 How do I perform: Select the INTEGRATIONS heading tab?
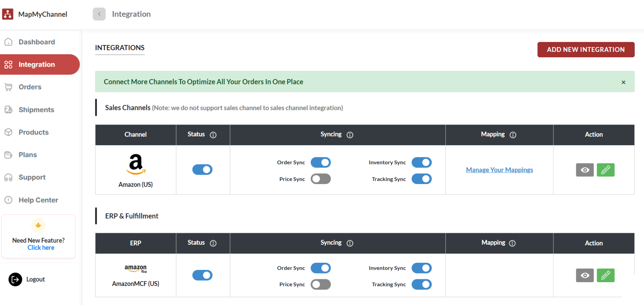pos(120,48)
